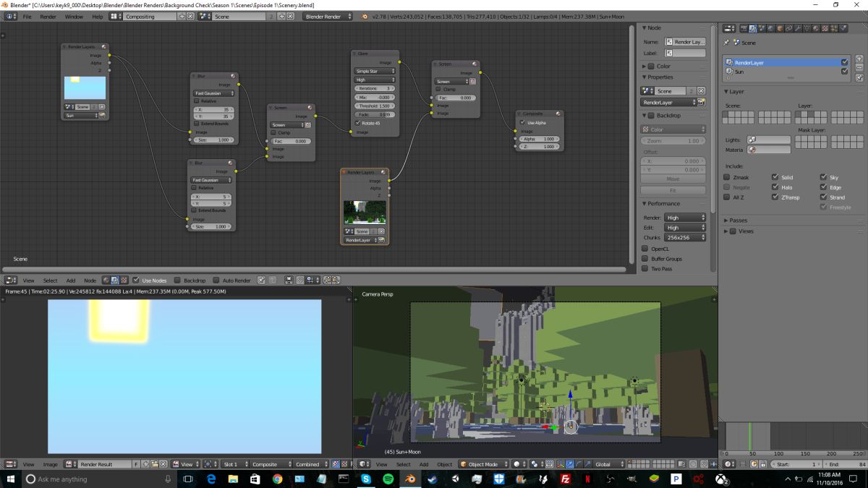868x488 pixels.
Task: Remove the selected render layer with minus button
Action: (859, 67)
